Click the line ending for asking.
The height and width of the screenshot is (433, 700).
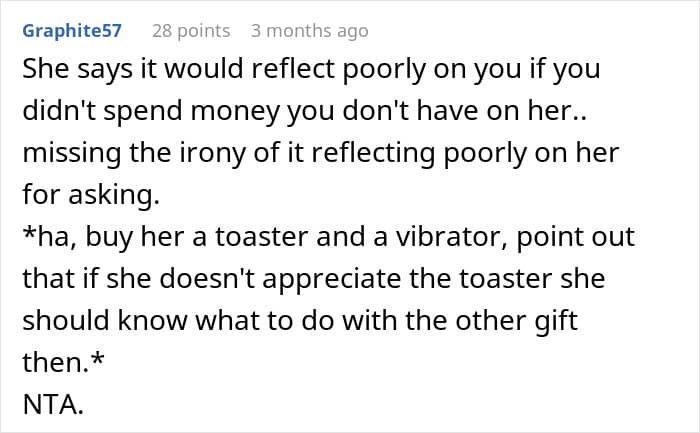click(x=91, y=194)
